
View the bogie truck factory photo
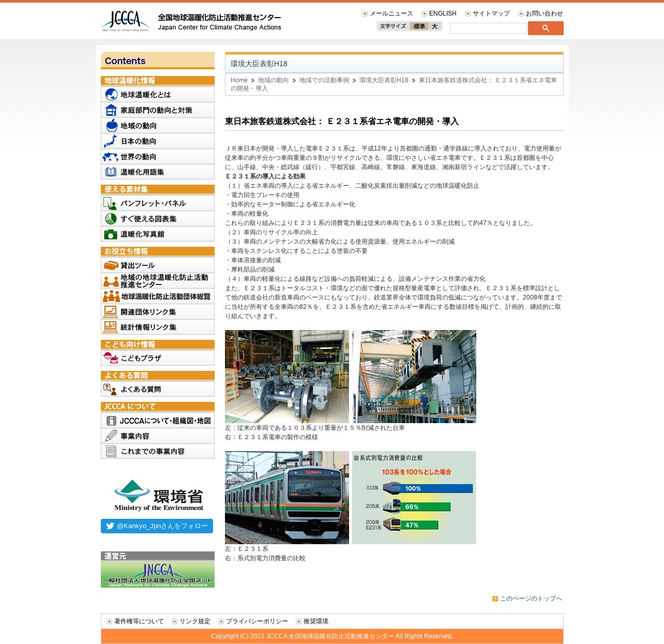coord(287,377)
